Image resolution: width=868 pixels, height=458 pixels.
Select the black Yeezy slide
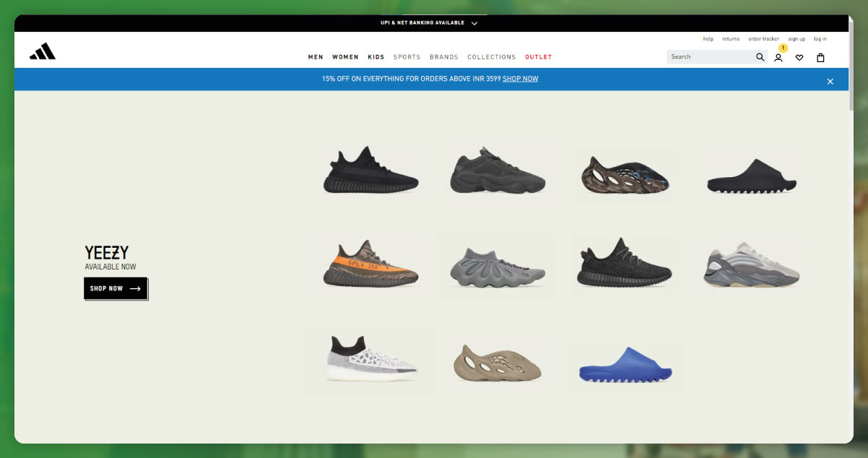(752, 176)
